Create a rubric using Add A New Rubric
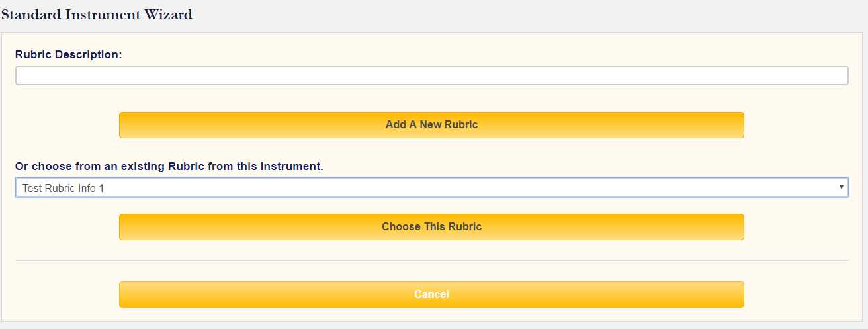The height and width of the screenshot is (329, 868). point(431,124)
